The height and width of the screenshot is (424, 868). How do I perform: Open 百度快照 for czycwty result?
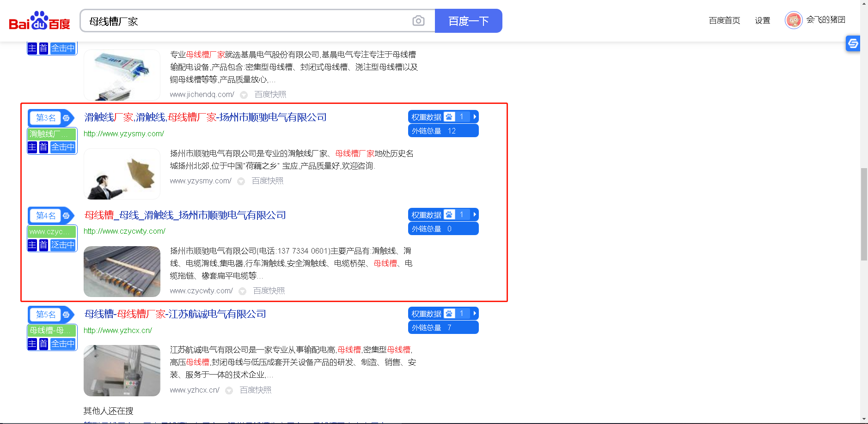(x=269, y=291)
